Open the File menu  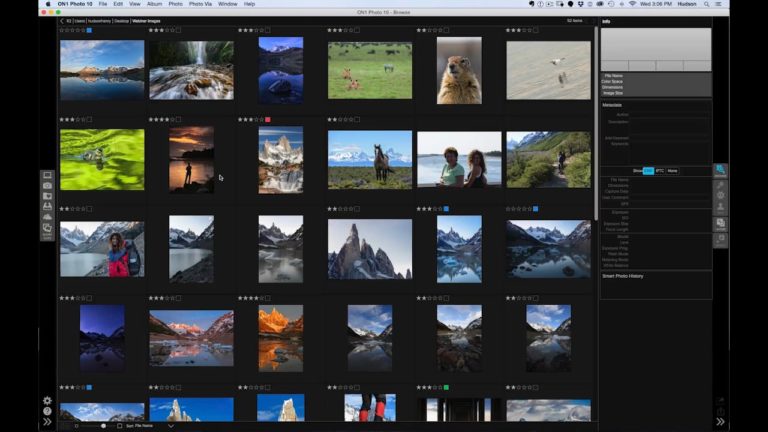coord(103,4)
